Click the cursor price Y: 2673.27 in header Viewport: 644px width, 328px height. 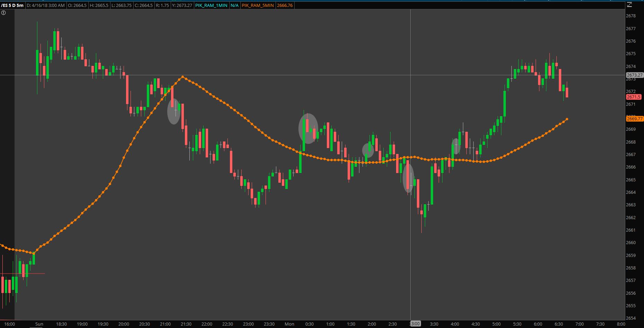[x=182, y=6]
